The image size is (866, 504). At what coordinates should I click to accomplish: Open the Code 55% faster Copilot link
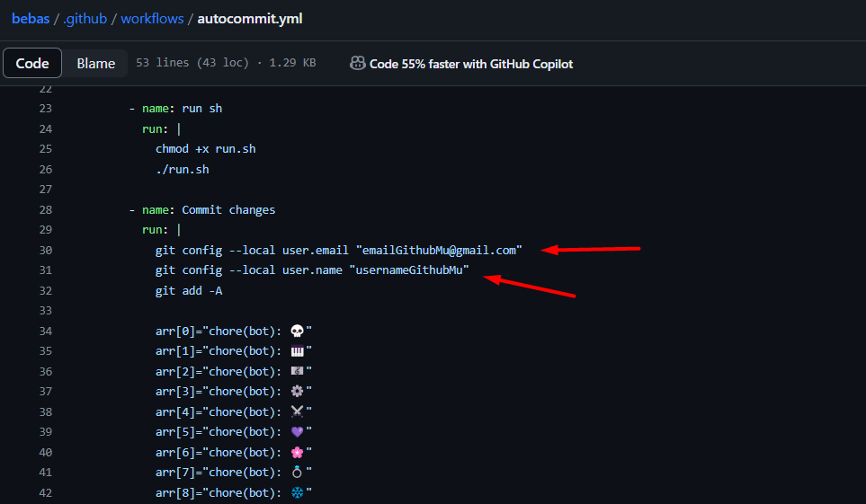pyautogui.click(x=470, y=64)
